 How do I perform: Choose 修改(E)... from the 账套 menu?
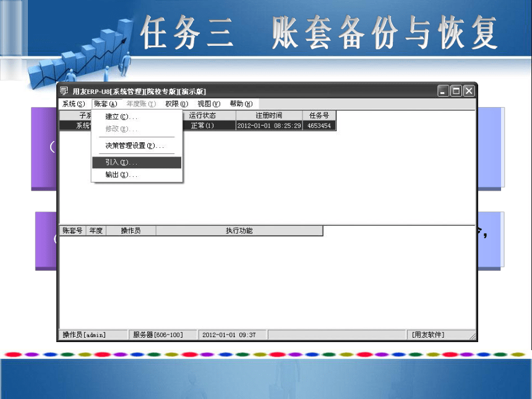(x=137, y=129)
